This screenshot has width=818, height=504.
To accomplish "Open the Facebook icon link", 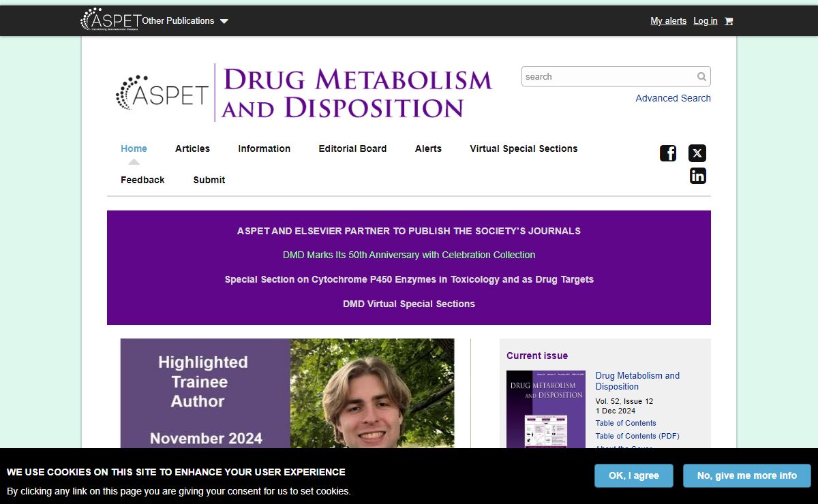I will (x=668, y=153).
